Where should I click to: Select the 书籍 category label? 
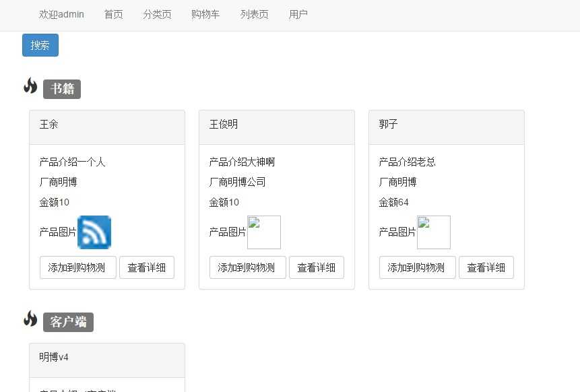(62, 89)
